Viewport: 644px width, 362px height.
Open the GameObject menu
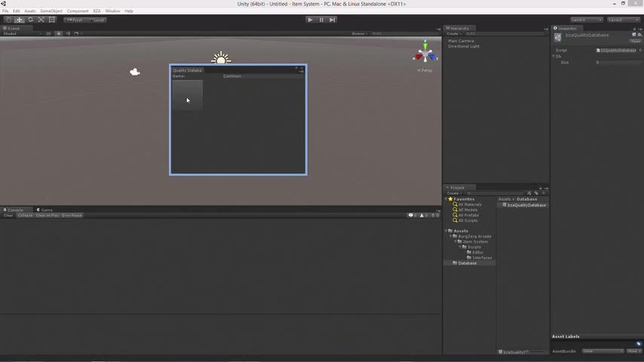(x=51, y=11)
